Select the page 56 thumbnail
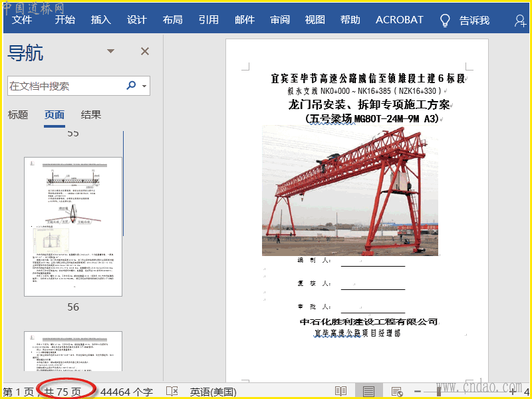This screenshot has width=532, height=399. [73, 227]
